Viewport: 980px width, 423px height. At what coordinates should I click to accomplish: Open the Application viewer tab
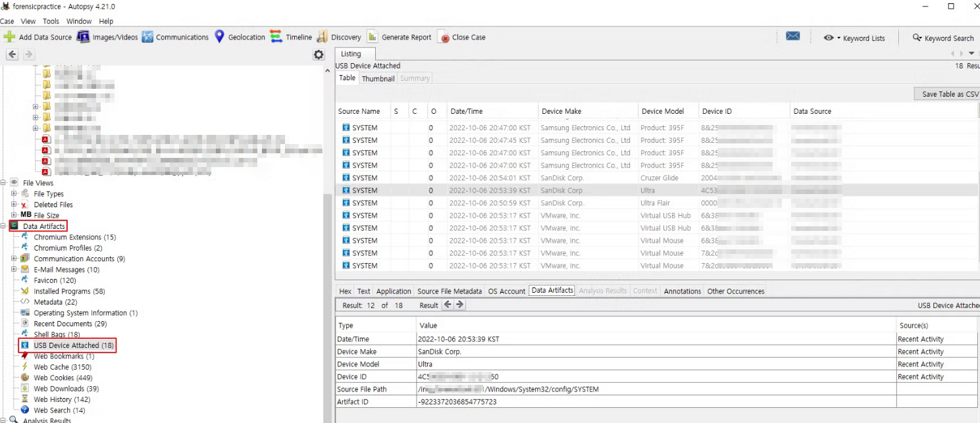click(x=394, y=291)
